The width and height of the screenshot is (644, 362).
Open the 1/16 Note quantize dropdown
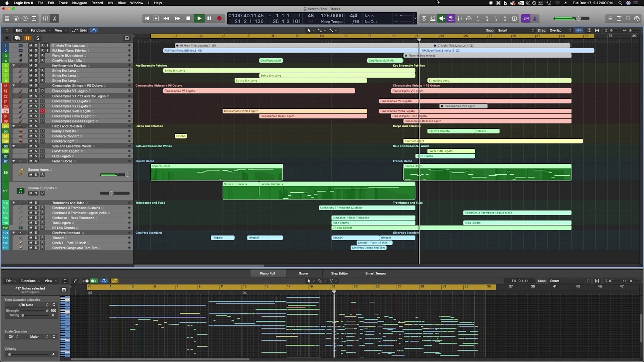coord(28,305)
